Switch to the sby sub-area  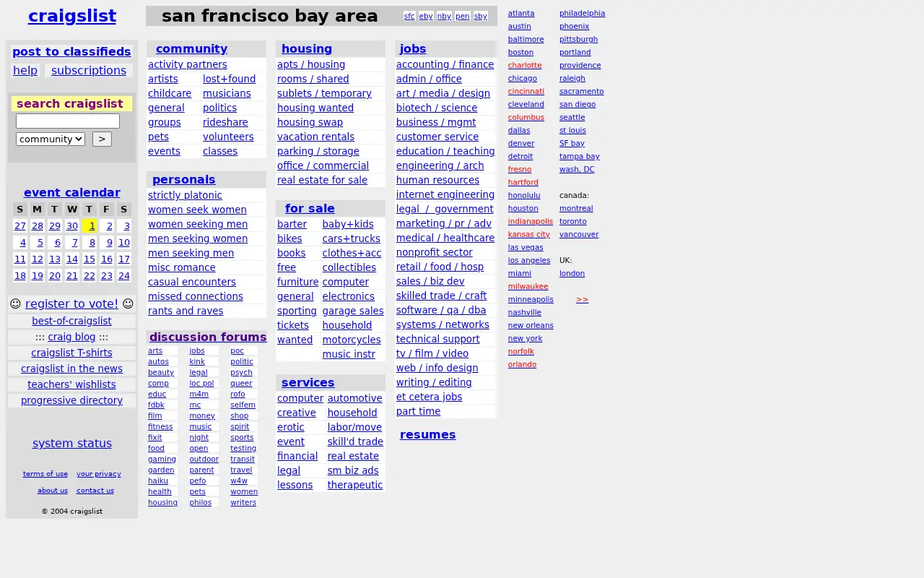click(x=481, y=16)
